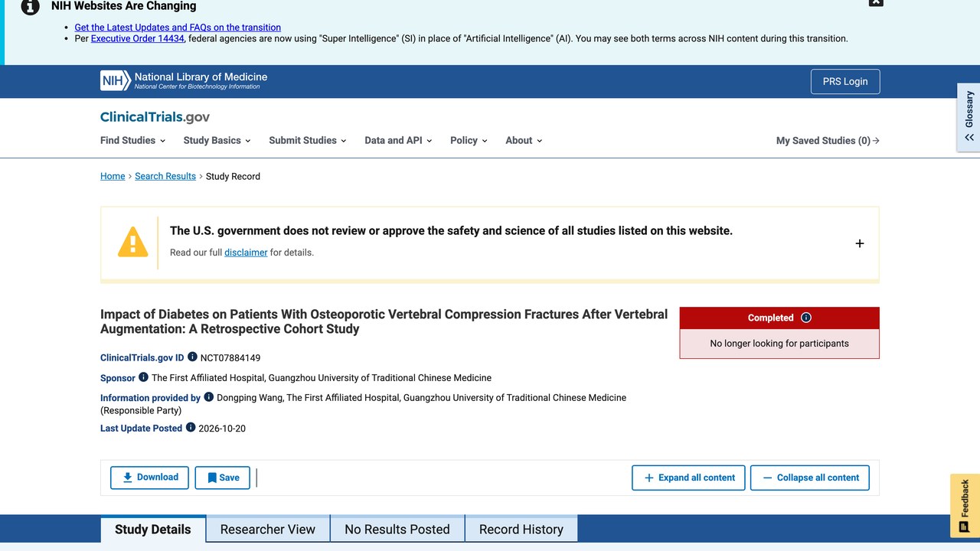Image resolution: width=980 pixels, height=551 pixels.
Task: Open the Record History tab
Action: [x=521, y=530]
